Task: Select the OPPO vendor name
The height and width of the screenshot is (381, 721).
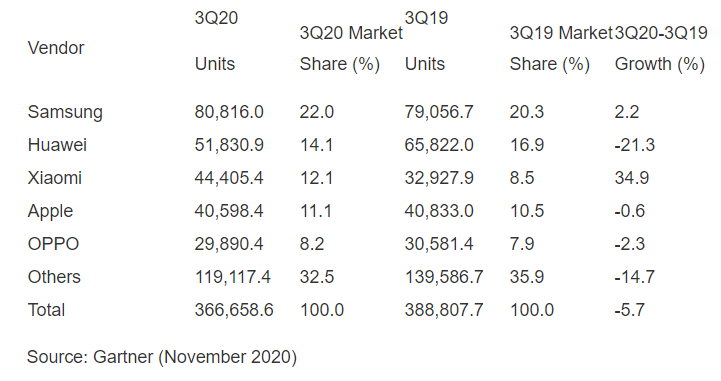Action: (53, 244)
